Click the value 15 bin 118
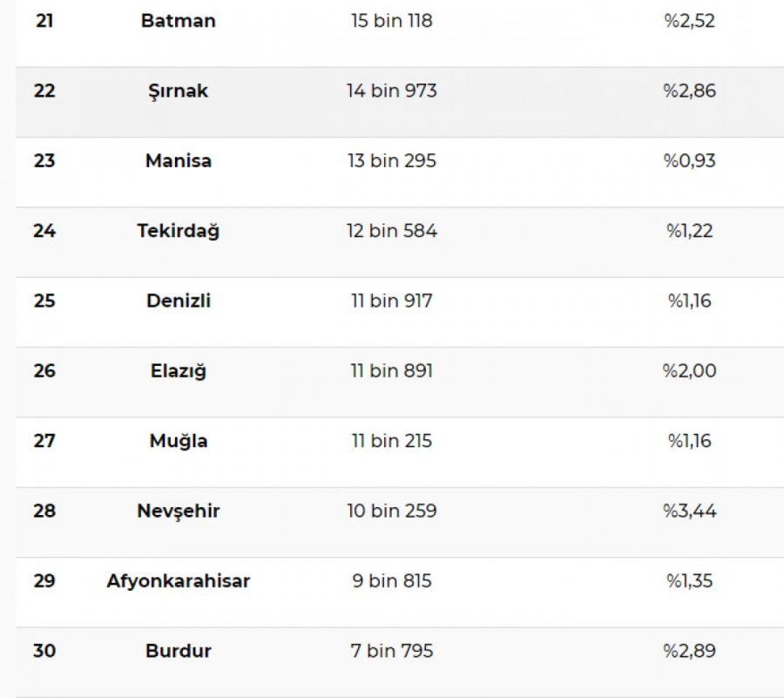The width and height of the screenshot is (784, 698). click(391, 21)
